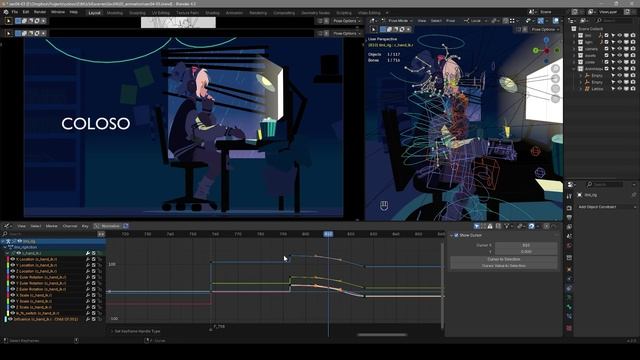Open graph editor Marker menu
The image size is (640, 360).
coord(52,226)
